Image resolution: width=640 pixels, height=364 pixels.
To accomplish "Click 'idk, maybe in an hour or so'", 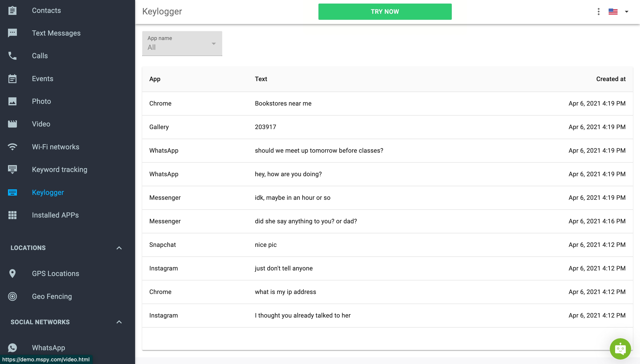I will [x=292, y=198].
